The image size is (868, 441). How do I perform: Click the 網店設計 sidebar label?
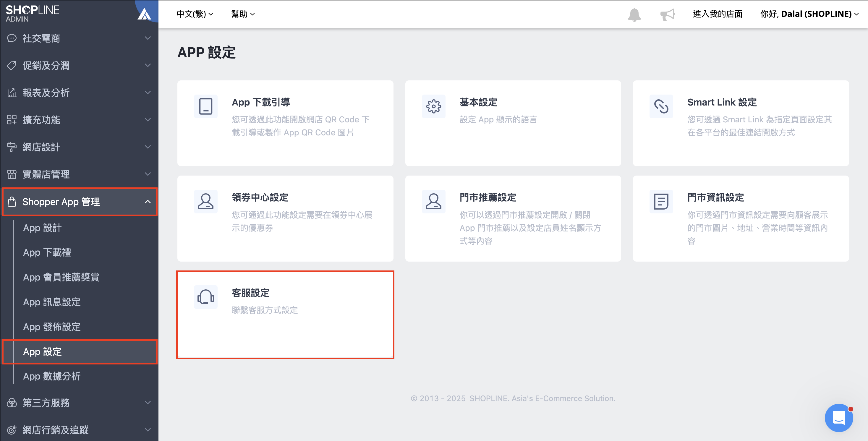point(41,147)
